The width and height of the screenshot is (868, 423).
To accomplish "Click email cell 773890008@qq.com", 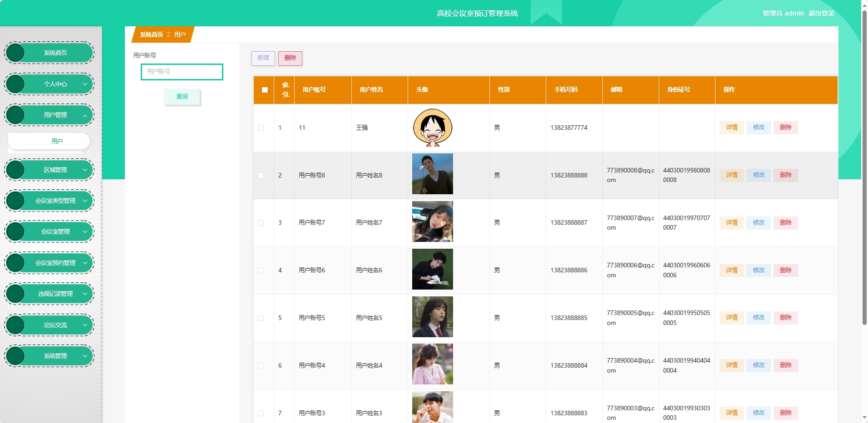I will [631, 175].
